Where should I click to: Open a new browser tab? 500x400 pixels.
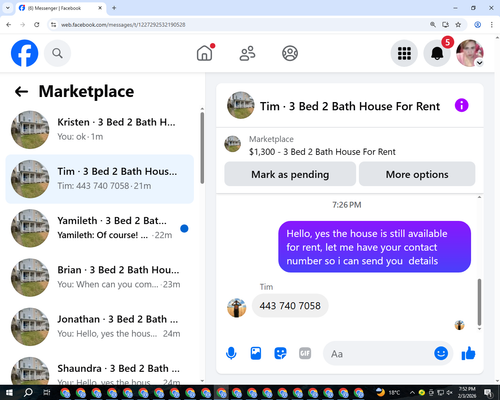[x=114, y=8]
